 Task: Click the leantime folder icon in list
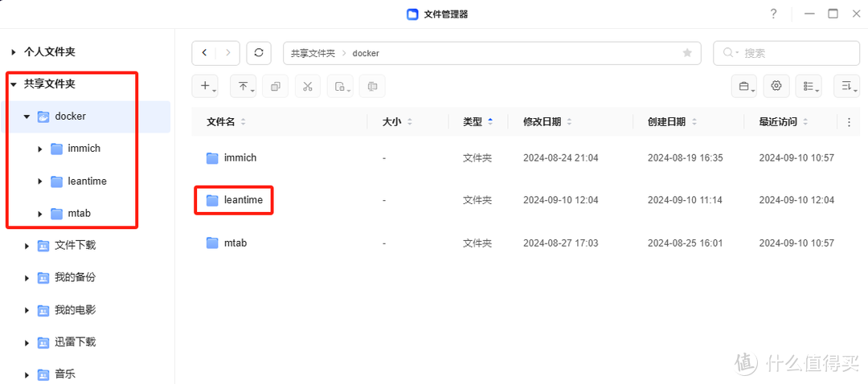(212, 200)
